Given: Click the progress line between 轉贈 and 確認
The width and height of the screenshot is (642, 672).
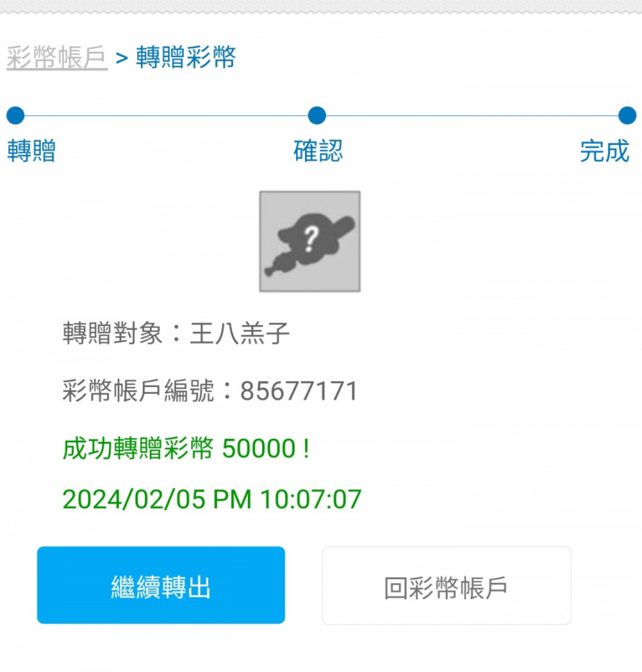Looking at the screenshot, I should 166,116.
